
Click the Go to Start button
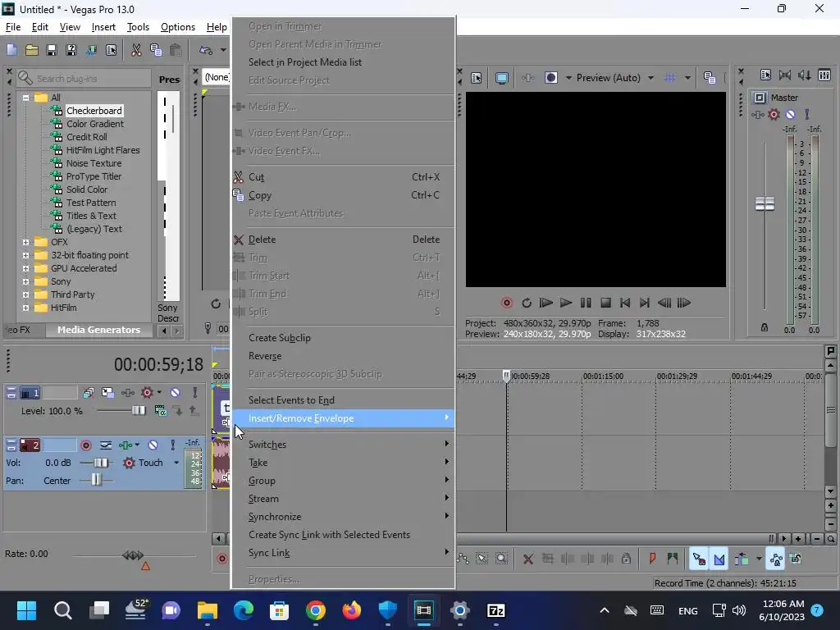tap(624, 304)
